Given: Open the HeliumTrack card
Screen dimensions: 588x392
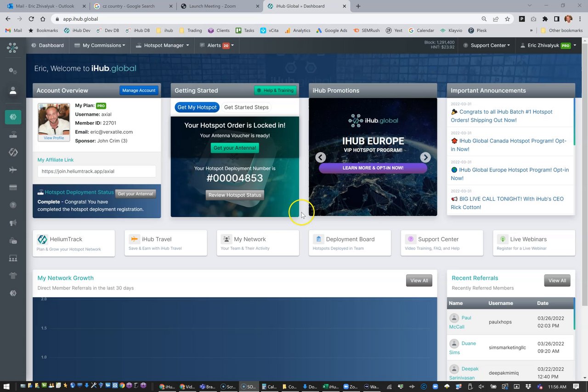Looking at the screenshot, I should pyautogui.click(x=73, y=243).
